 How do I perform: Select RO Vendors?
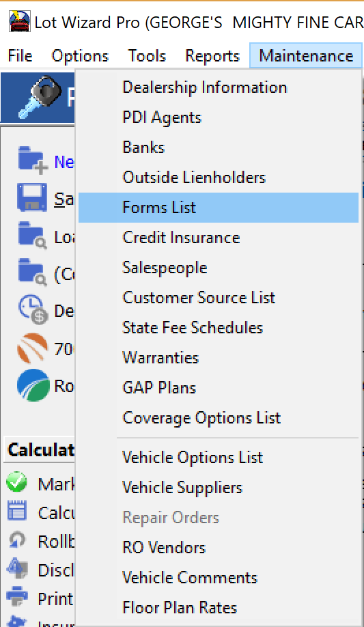point(219,547)
